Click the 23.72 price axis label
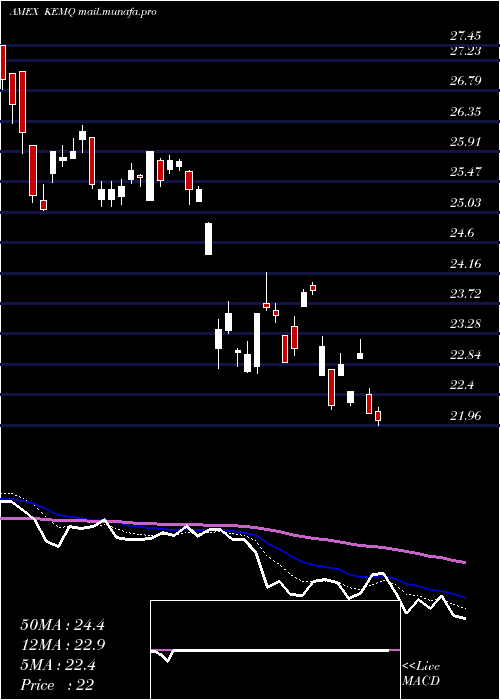This screenshot has height=700, width=500. pyautogui.click(x=465, y=293)
